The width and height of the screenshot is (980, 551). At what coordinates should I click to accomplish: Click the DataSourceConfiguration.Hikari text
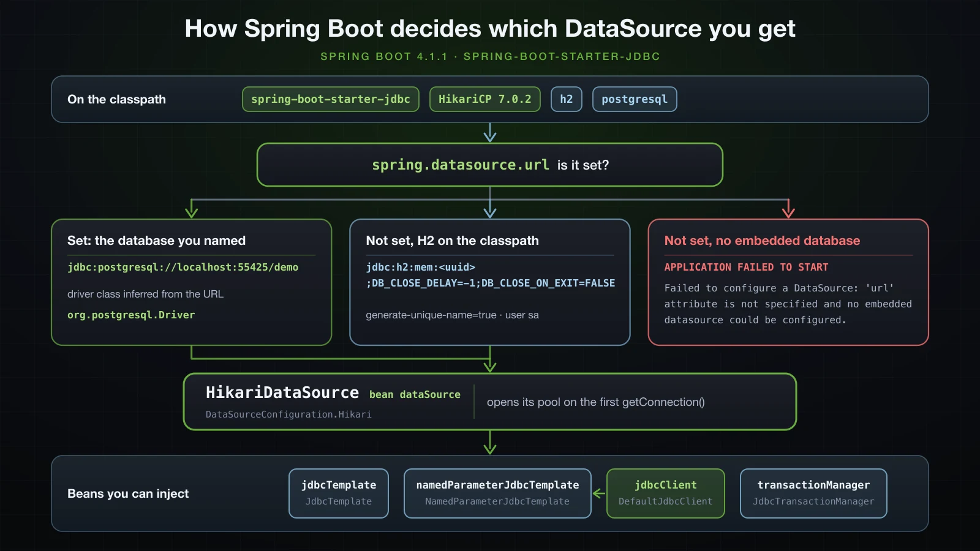coord(288,414)
